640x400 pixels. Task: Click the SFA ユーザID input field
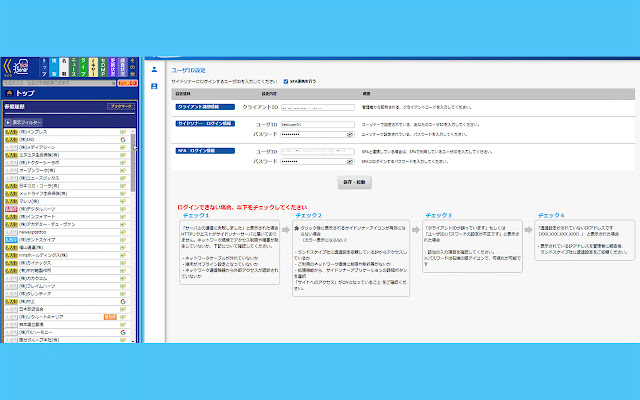tap(318, 152)
